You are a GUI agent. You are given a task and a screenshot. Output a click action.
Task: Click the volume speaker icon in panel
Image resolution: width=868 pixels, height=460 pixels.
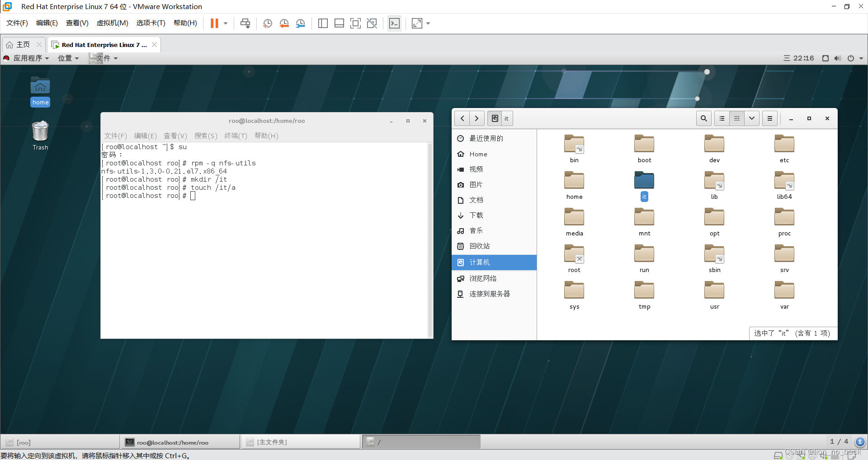click(x=838, y=58)
